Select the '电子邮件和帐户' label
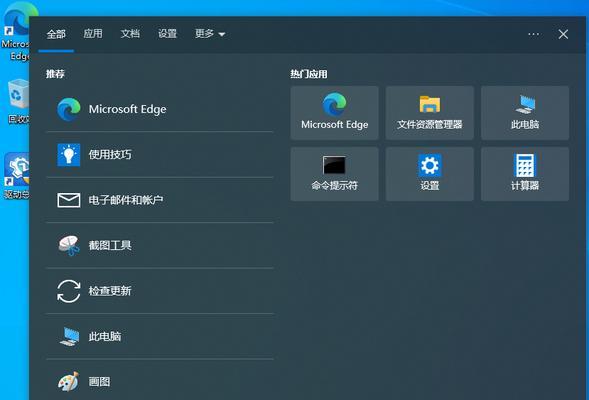Screen dimensions: 589x400 click(126, 200)
